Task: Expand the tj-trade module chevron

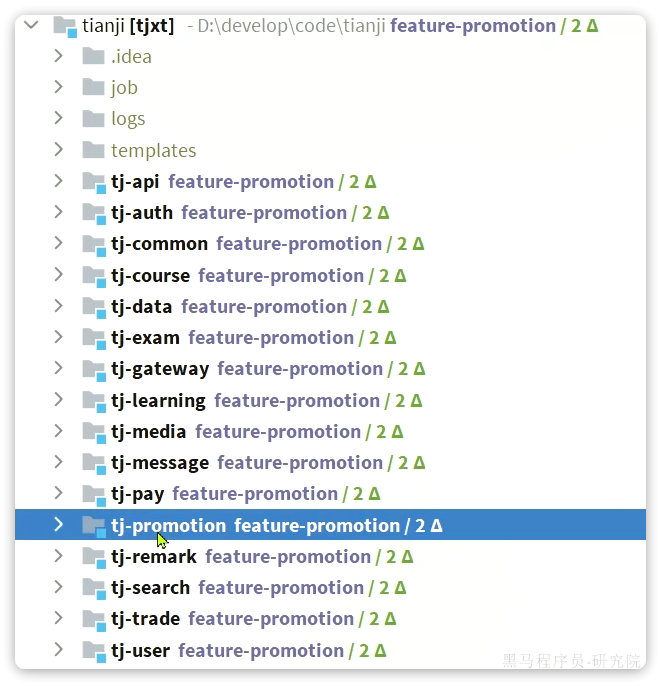Action: tap(58, 618)
